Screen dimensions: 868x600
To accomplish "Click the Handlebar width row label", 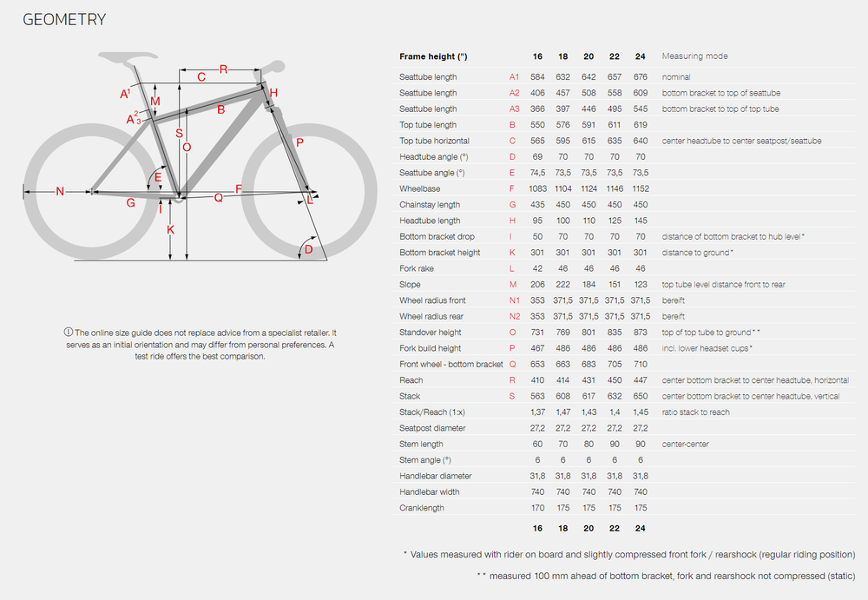I will (431, 492).
